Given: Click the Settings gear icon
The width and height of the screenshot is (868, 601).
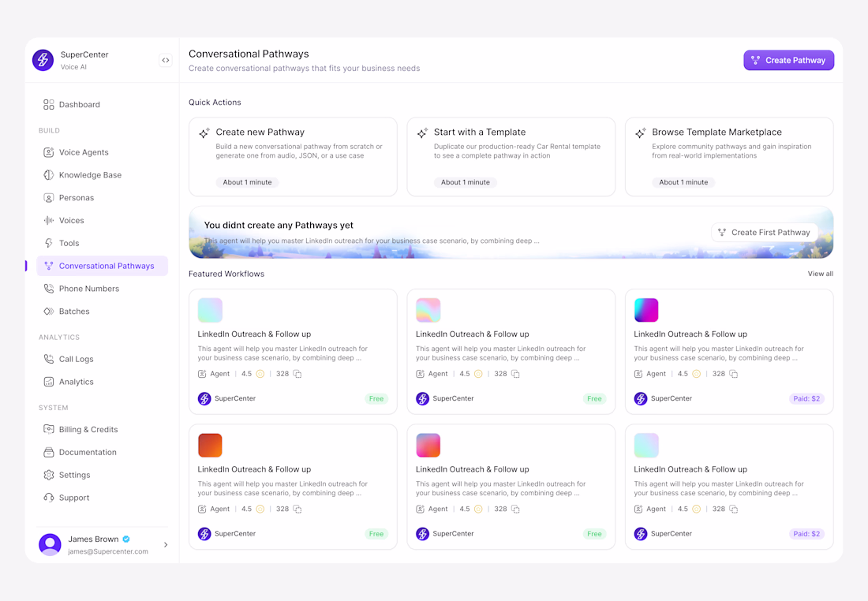Looking at the screenshot, I should pos(49,475).
